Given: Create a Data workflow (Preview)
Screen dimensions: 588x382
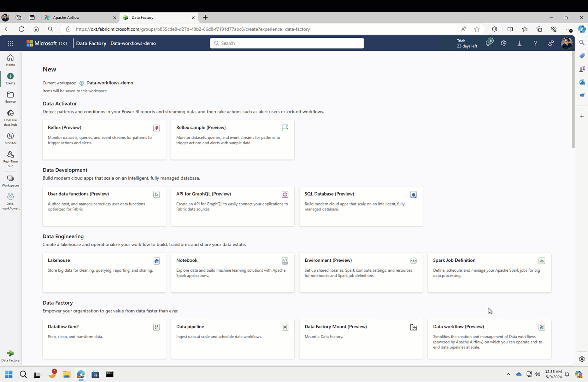Looking at the screenshot, I should coord(489,339).
